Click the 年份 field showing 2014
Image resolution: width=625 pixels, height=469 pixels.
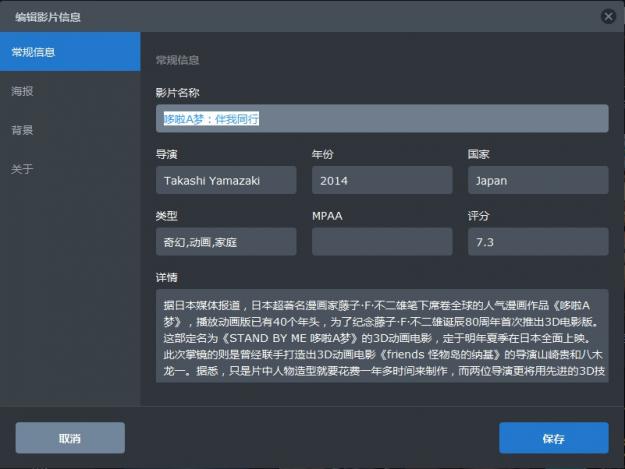point(382,181)
